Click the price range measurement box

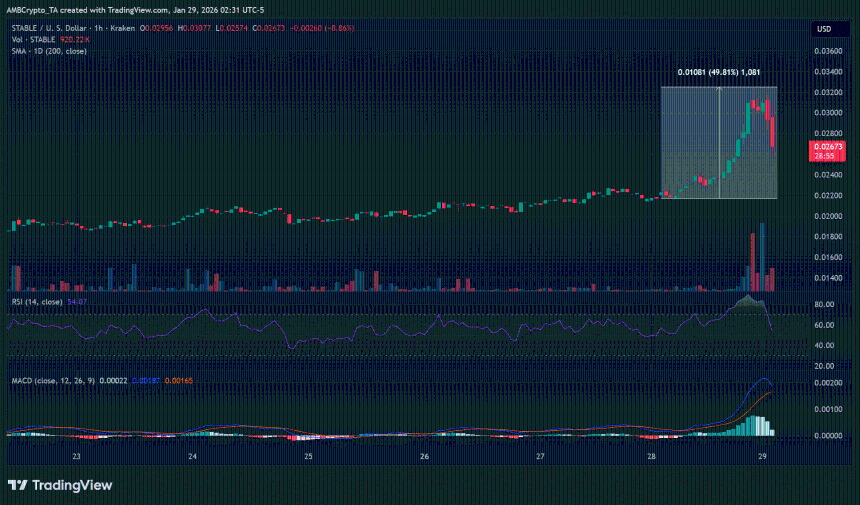(718, 142)
